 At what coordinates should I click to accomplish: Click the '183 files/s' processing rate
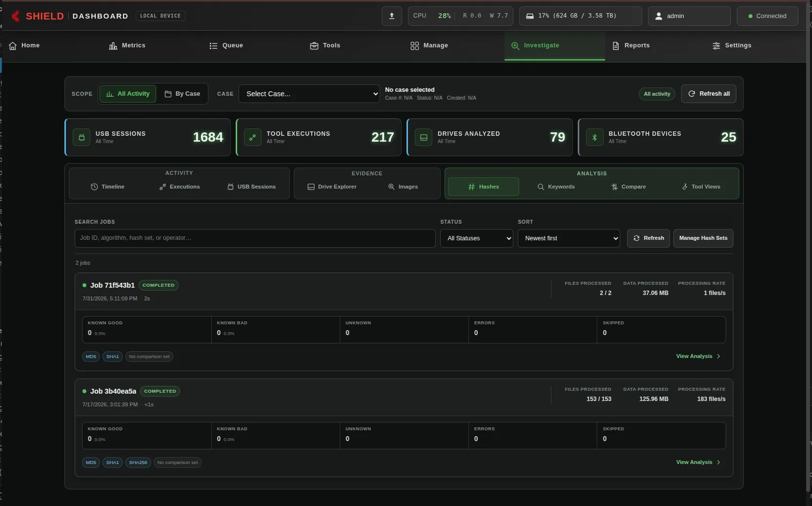(711, 399)
